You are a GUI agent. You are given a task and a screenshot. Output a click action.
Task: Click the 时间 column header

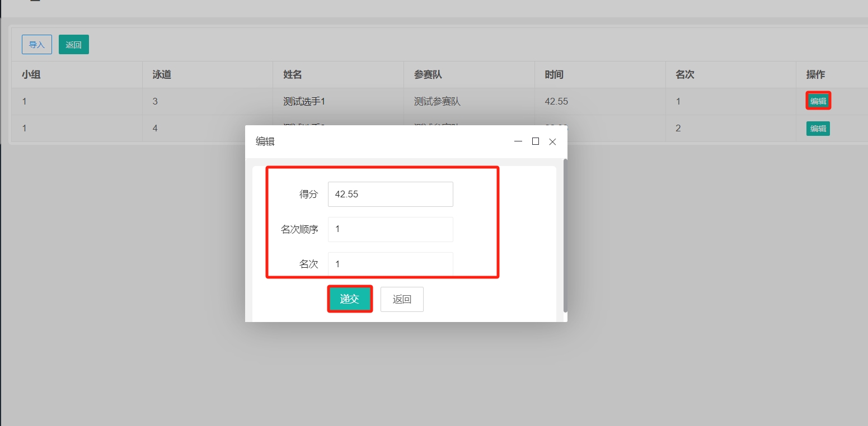pos(554,75)
